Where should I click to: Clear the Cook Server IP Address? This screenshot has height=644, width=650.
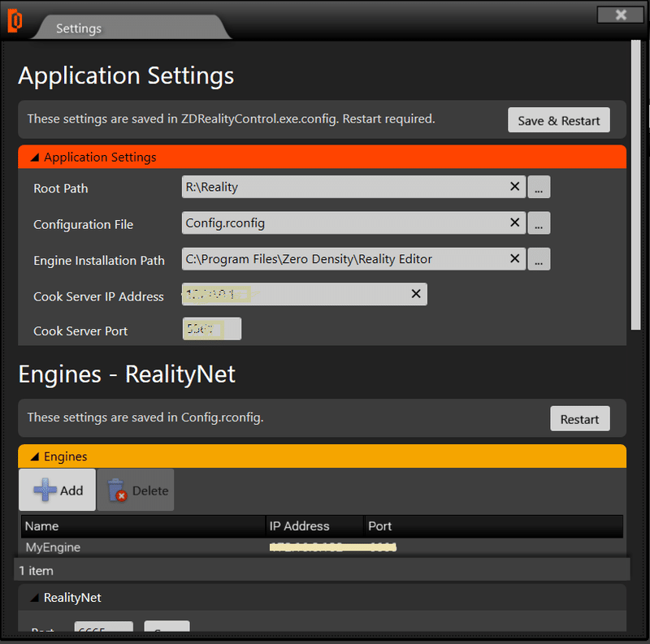(x=416, y=294)
